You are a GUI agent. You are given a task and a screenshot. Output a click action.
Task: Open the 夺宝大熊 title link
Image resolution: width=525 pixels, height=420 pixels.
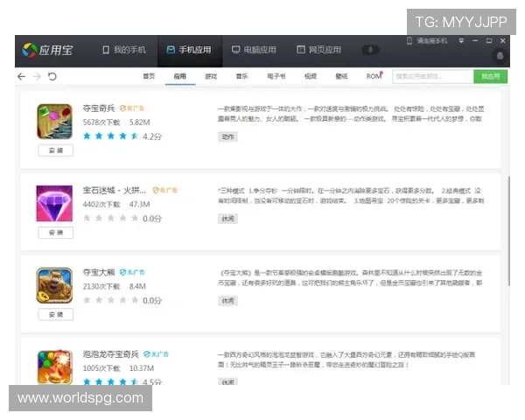(99, 272)
